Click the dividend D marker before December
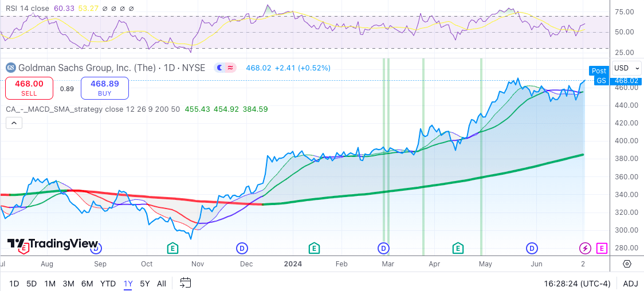Viewport: 644px width, 291px height. coord(242,248)
